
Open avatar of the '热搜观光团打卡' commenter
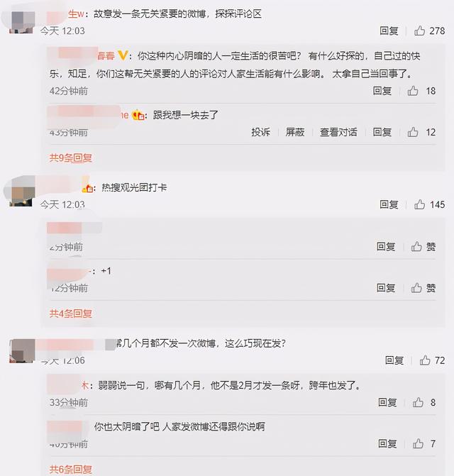22,194
